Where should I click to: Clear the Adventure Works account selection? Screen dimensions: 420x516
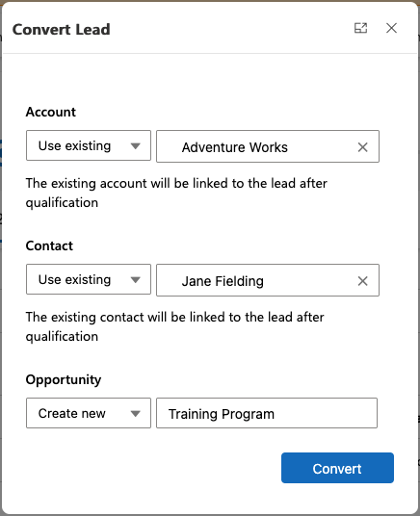362,147
